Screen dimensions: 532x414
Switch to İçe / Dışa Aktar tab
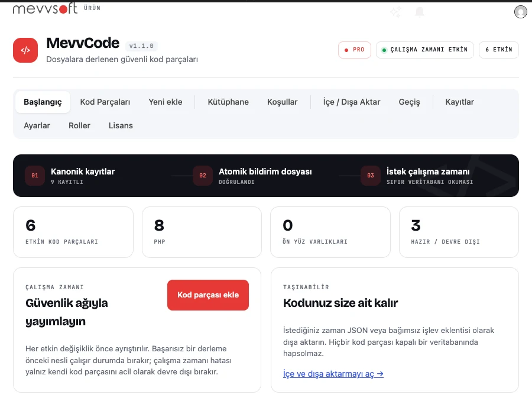click(x=352, y=102)
